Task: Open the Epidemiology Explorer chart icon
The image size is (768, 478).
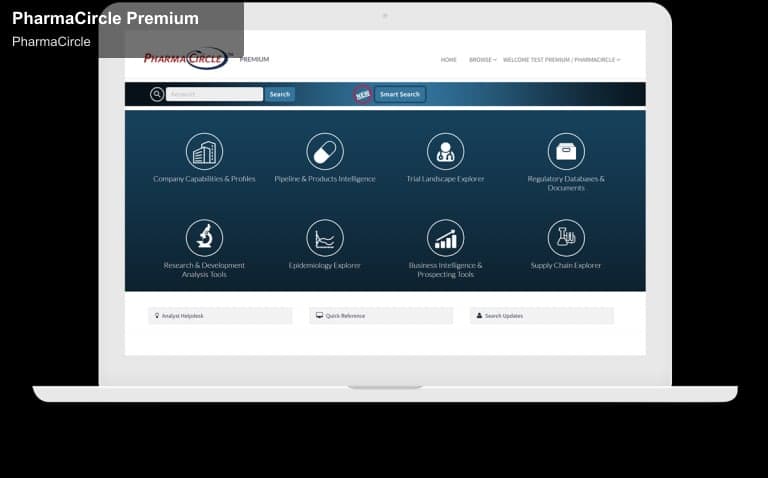Action: (x=325, y=238)
